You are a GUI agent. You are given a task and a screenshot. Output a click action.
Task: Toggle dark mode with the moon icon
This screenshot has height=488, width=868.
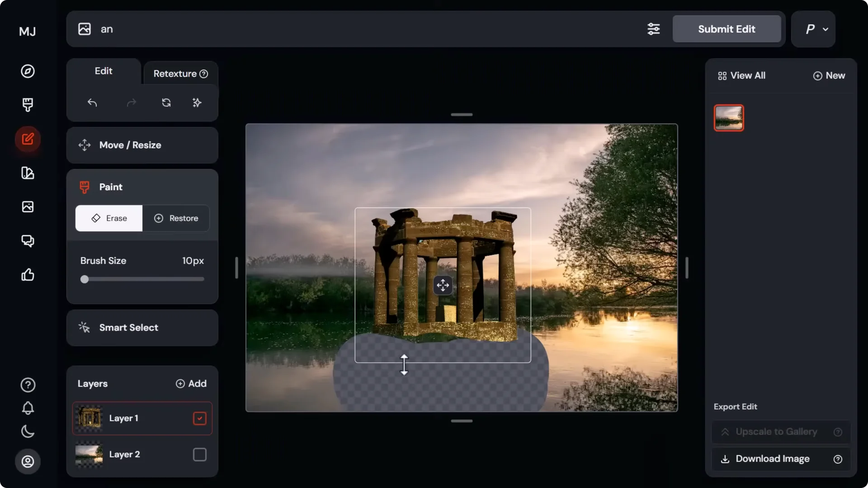point(28,432)
